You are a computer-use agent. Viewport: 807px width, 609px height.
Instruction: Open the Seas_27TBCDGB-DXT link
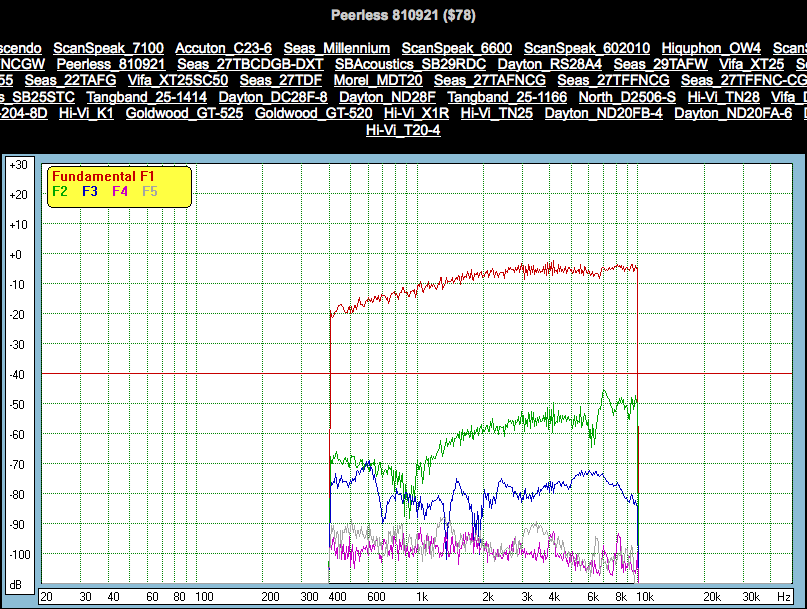pyautogui.click(x=250, y=64)
